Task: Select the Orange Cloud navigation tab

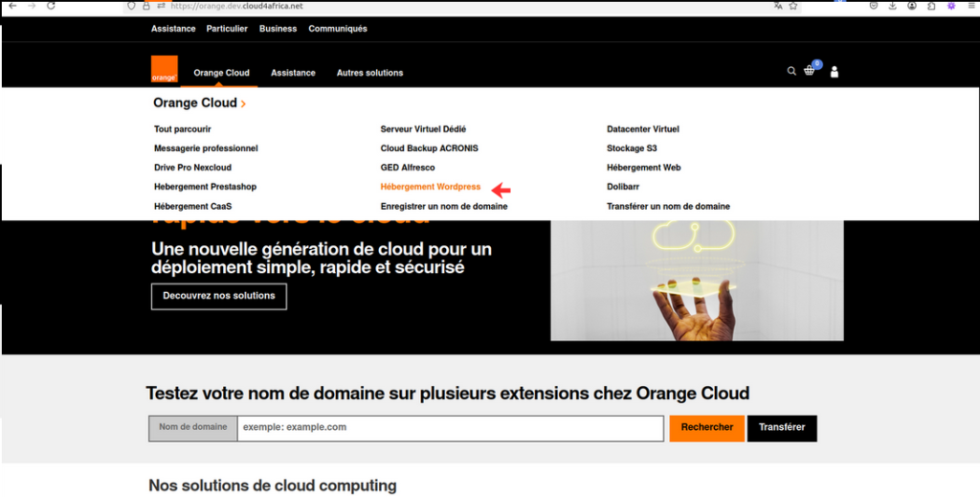Action: click(x=221, y=73)
